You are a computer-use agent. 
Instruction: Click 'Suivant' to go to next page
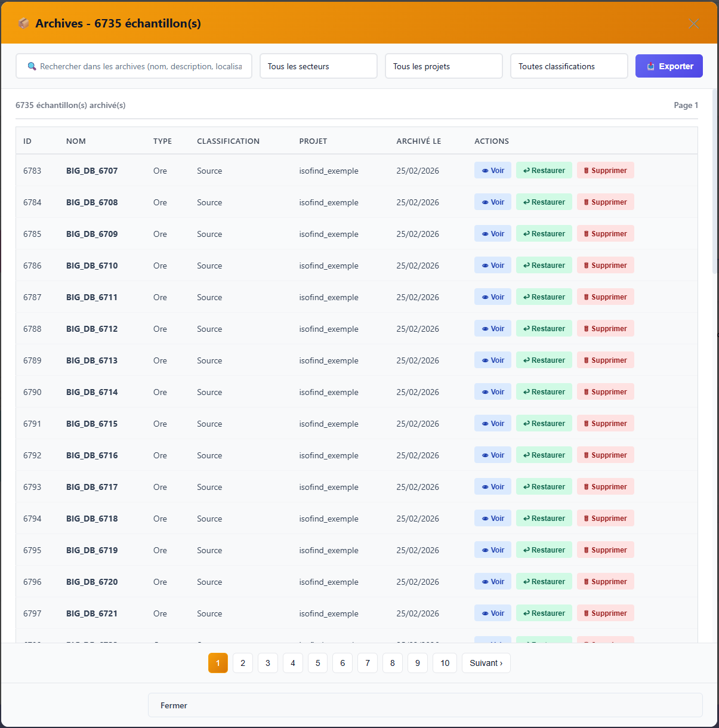(486, 663)
